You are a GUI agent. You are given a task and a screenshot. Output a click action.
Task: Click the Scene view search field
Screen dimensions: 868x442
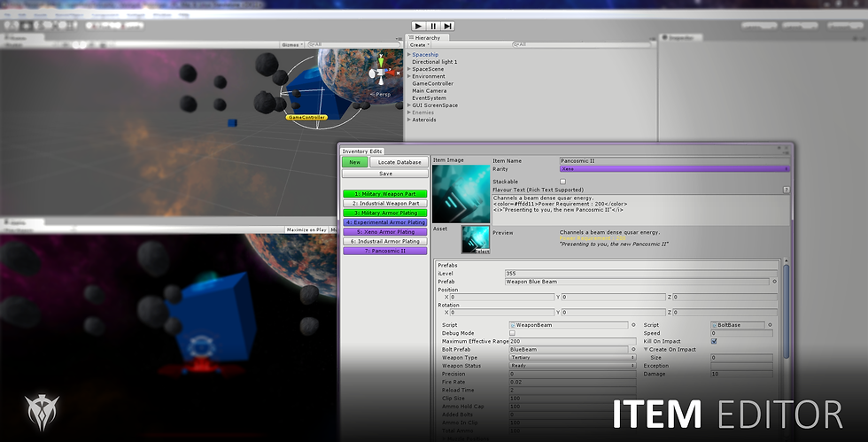(x=353, y=45)
